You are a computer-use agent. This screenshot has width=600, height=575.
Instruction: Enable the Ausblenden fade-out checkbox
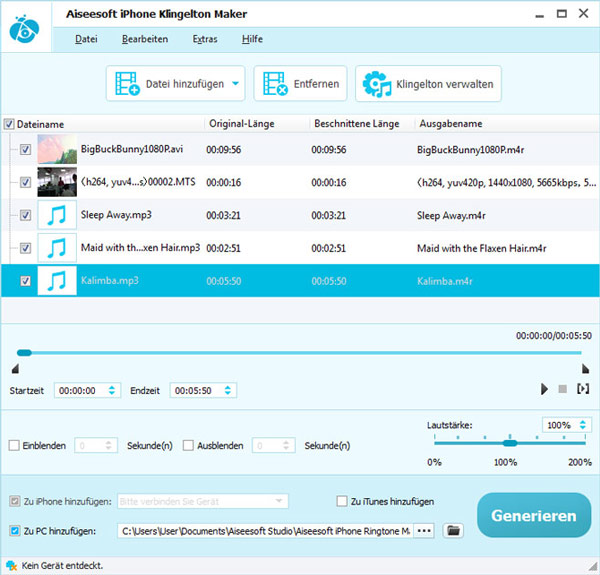(188, 445)
